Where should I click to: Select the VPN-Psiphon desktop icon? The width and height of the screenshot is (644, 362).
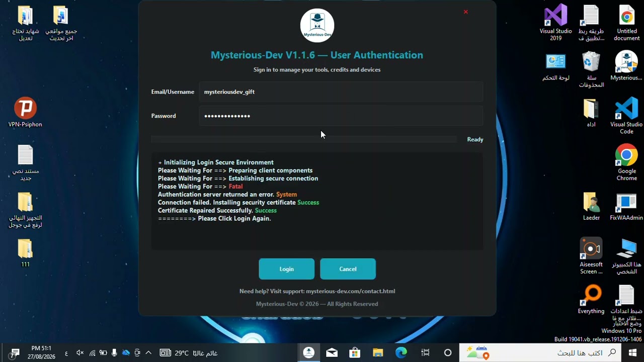click(x=25, y=112)
